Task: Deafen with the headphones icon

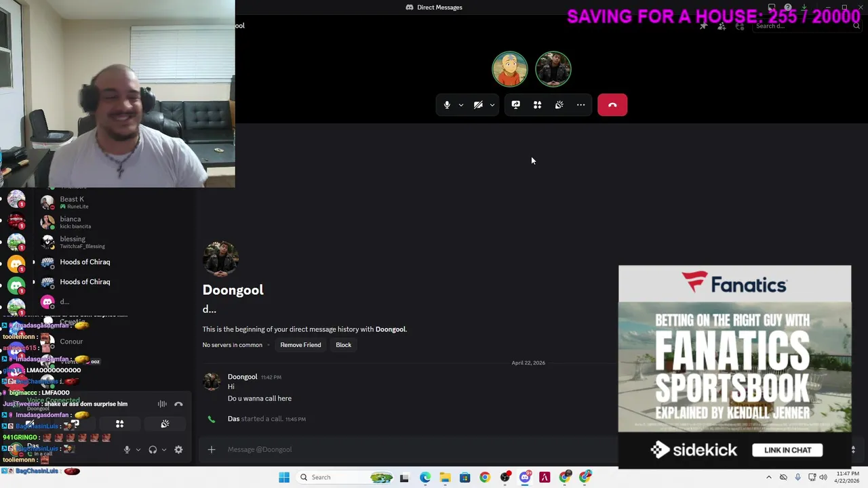Action: click(153, 449)
